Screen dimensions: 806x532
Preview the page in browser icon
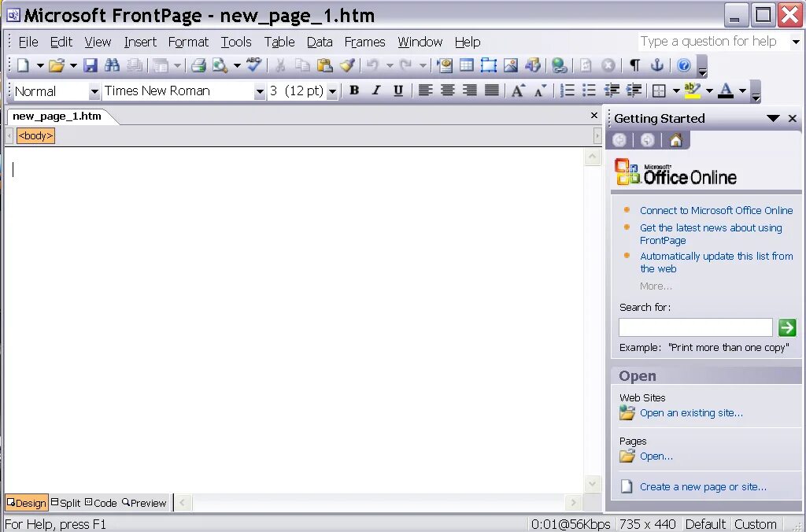(x=220, y=65)
